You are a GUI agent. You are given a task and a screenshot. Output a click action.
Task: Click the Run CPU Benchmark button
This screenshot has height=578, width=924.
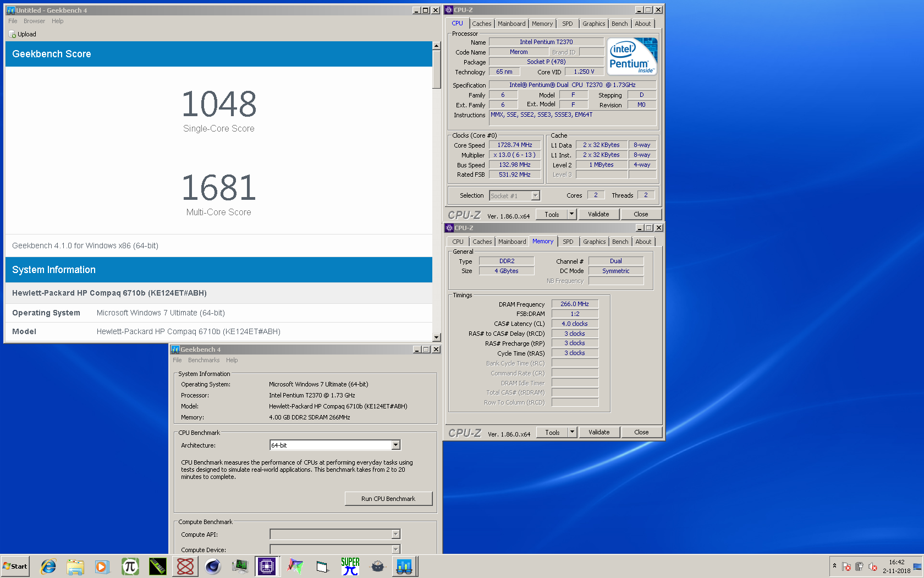388,499
